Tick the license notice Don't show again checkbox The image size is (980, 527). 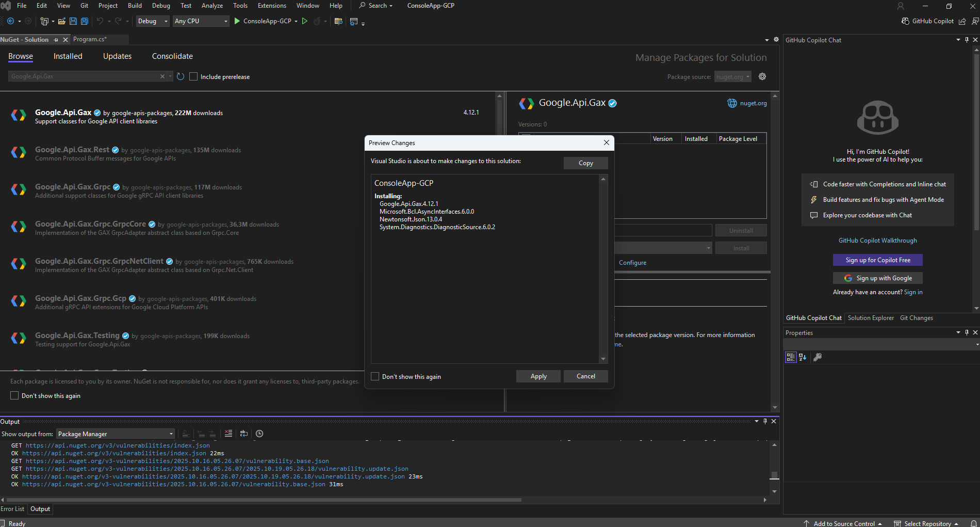14,395
